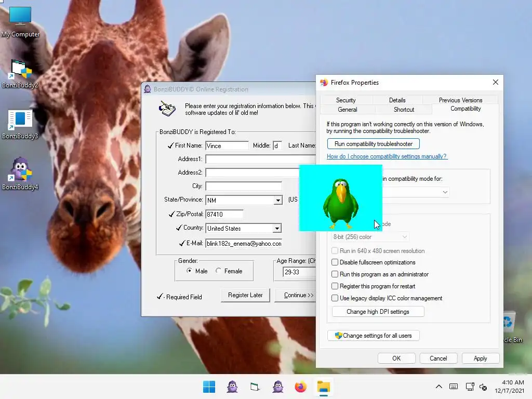Screen dimensions: 532x399
Task: Open the My Computer desktop icon
Action: [x=20, y=22]
